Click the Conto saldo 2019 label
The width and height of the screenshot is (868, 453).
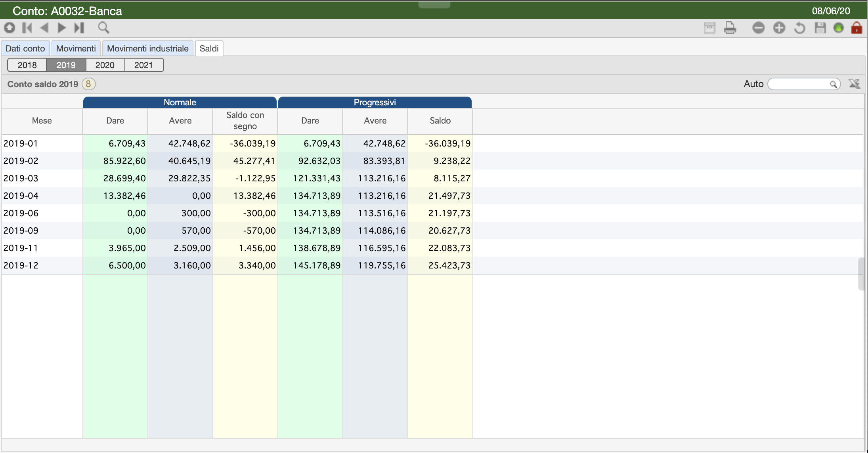43,84
